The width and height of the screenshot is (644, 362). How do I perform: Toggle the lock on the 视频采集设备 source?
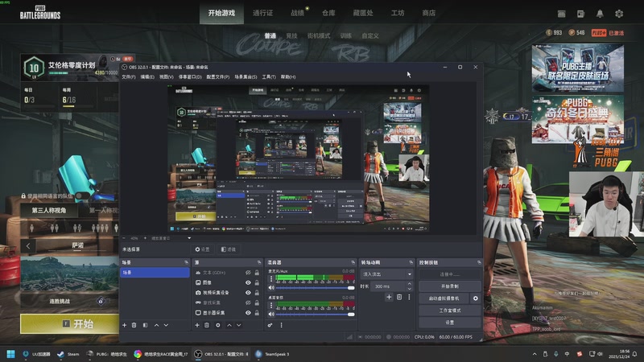[x=257, y=293]
